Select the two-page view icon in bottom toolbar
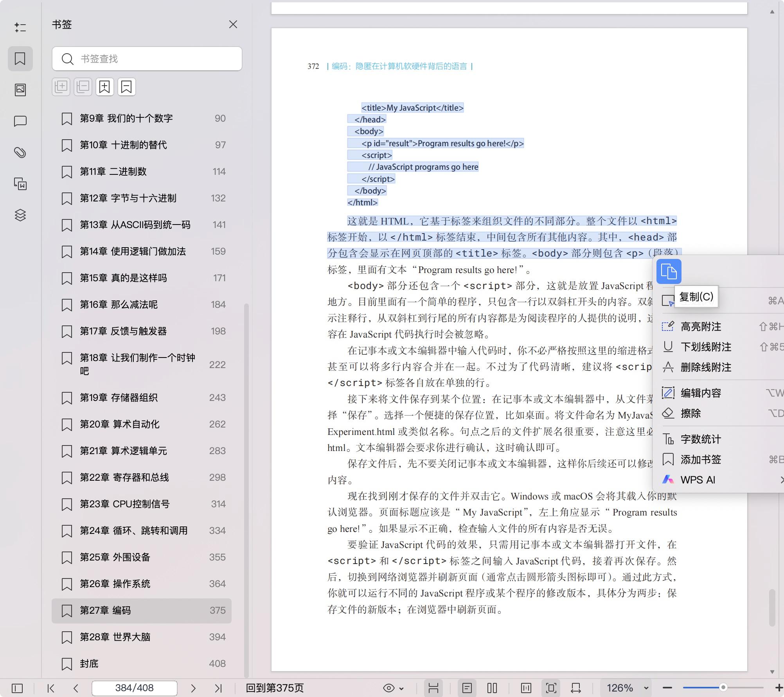Image resolution: width=784 pixels, height=697 pixels. point(492,688)
